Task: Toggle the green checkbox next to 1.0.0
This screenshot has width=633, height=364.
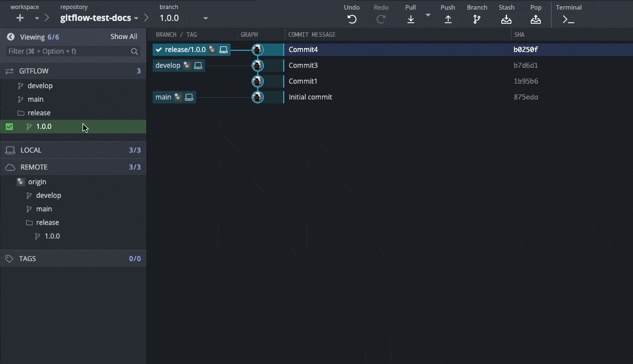Action: 9,127
